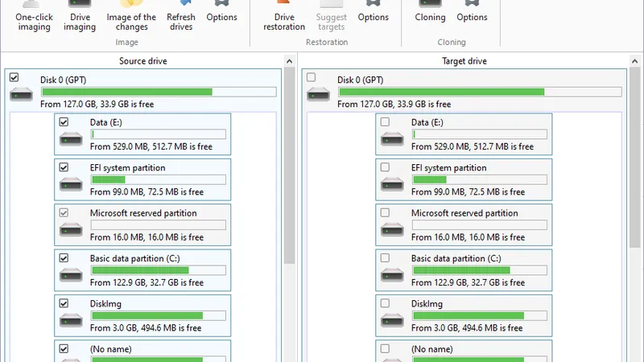Open the Drive imaging tool

click(x=80, y=17)
